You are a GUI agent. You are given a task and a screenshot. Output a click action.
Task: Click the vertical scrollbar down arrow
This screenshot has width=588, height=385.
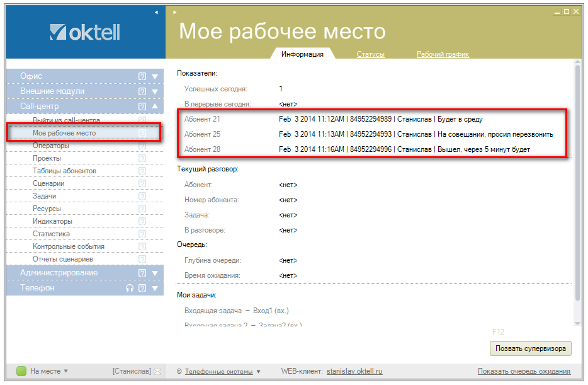[x=577, y=323]
